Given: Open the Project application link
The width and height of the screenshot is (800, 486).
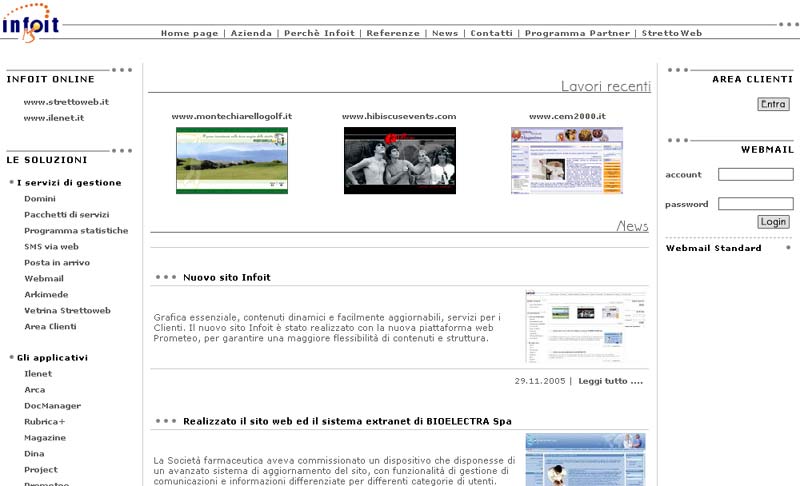Looking at the screenshot, I should click(x=40, y=470).
